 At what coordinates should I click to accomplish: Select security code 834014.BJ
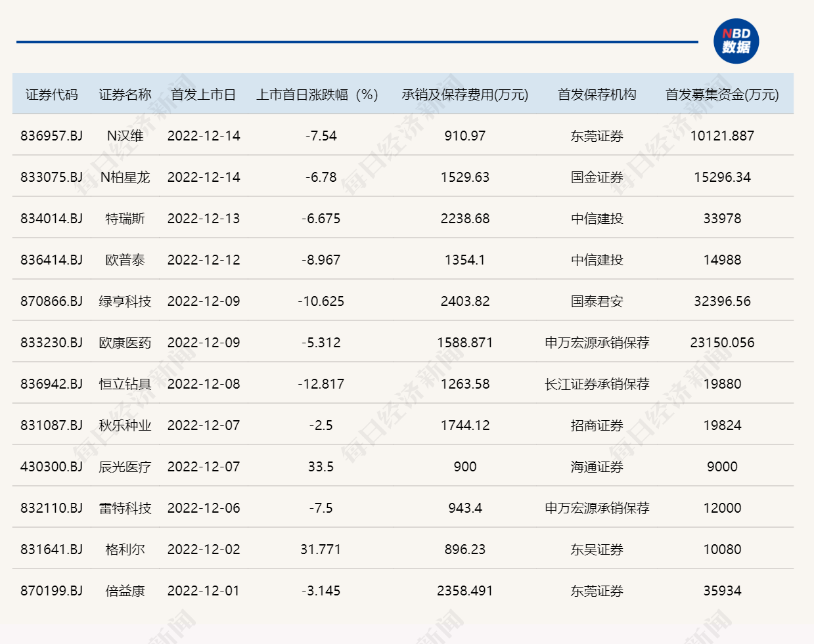coord(51,219)
